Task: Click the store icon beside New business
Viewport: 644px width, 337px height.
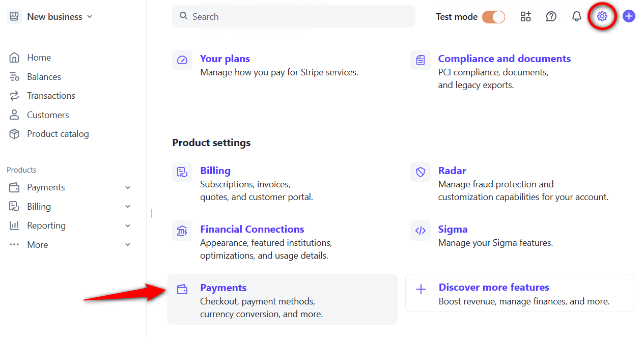Action: tap(14, 16)
